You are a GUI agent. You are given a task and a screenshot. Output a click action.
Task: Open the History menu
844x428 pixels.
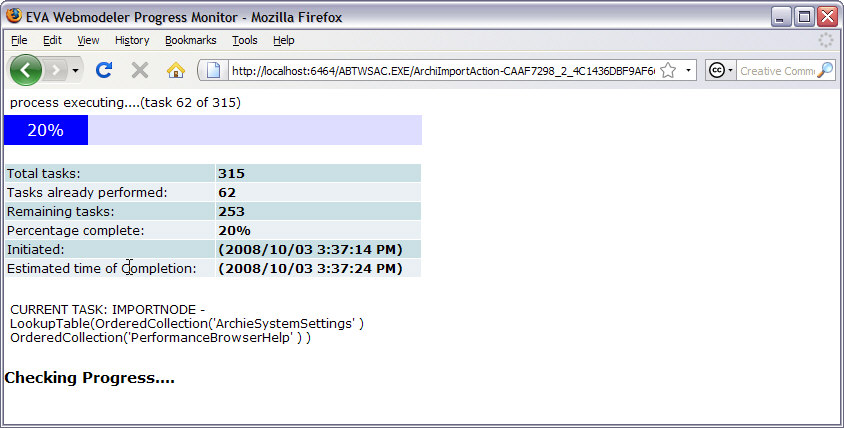[132, 40]
